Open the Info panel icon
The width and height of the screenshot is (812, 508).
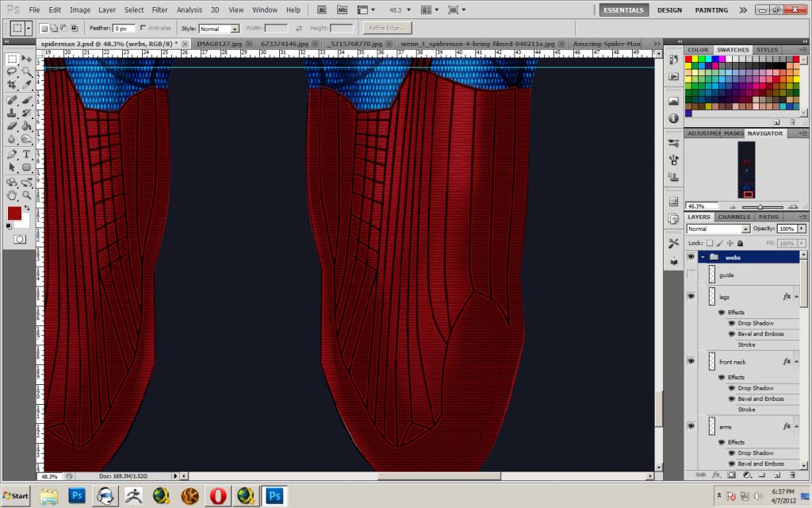[x=673, y=118]
